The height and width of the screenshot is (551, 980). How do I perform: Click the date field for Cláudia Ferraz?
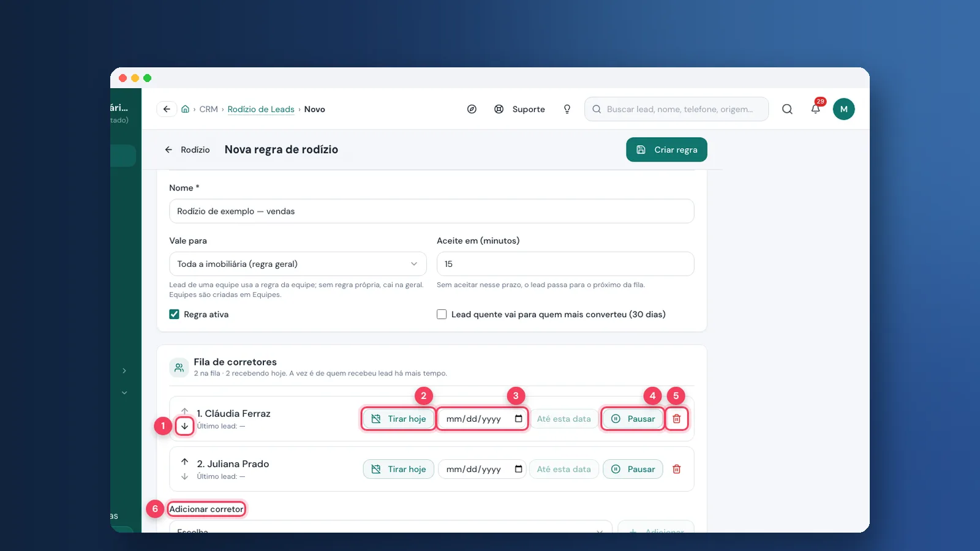[x=481, y=419]
